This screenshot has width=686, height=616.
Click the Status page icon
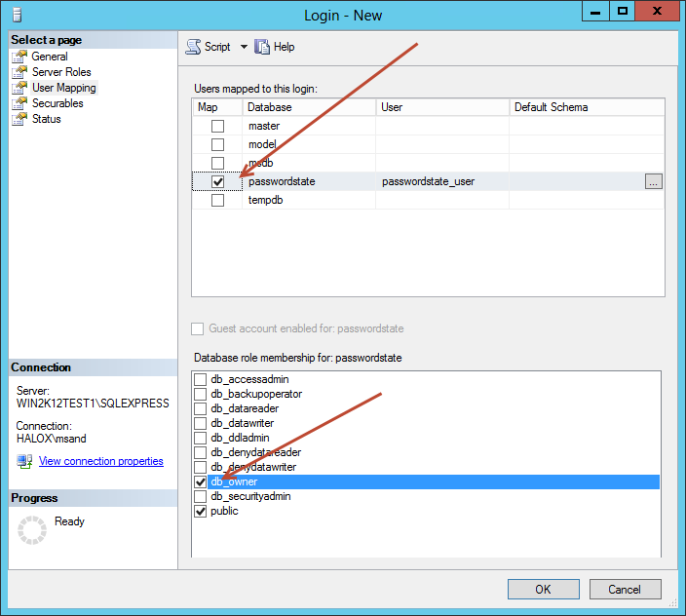[x=19, y=119]
